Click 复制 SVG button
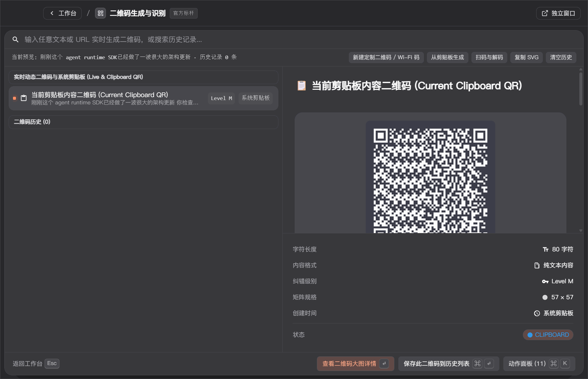This screenshot has height=379, width=588. [527, 57]
